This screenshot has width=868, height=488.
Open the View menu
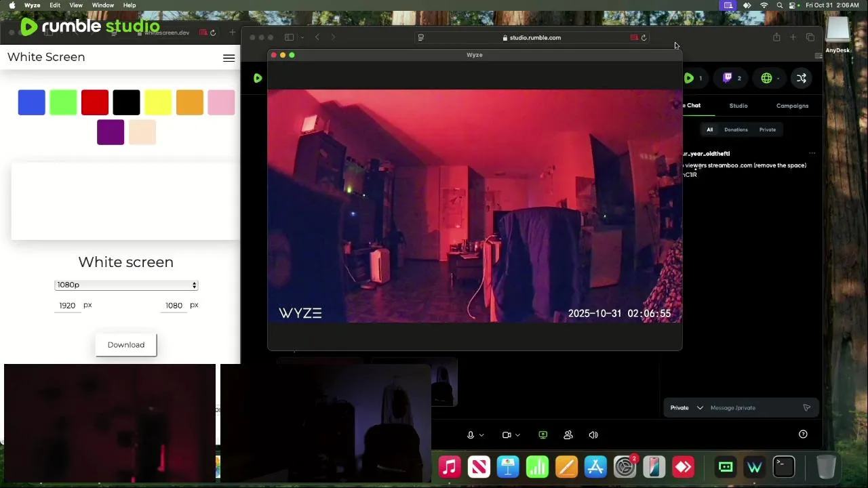(76, 5)
